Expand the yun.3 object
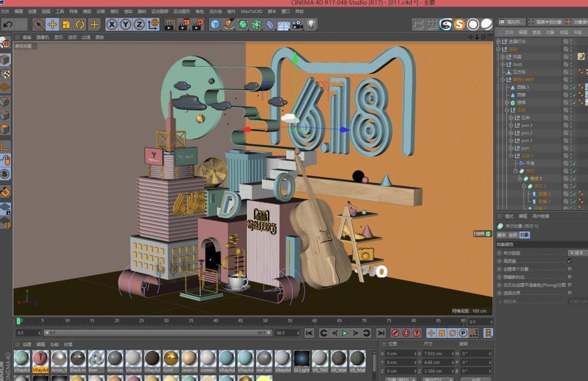Screen dimensions: 588x381 pos(511,125)
